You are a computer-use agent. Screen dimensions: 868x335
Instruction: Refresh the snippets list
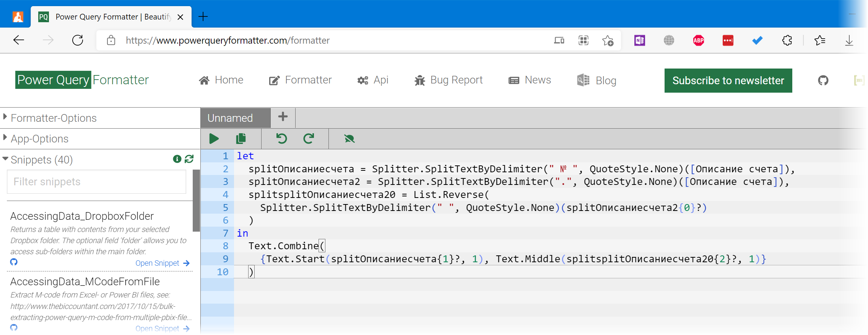[189, 159]
